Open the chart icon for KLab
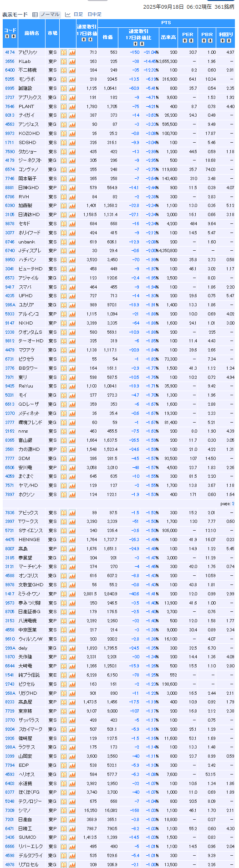The image size is (239, 868). point(72,61)
